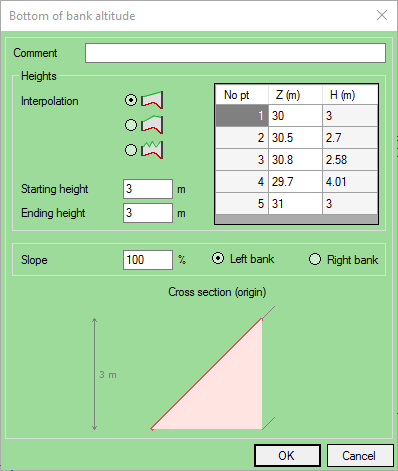This screenshot has height=471, width=398.
Task: Select H value 4.01 in row 4
Action: (x=350, y=182)
